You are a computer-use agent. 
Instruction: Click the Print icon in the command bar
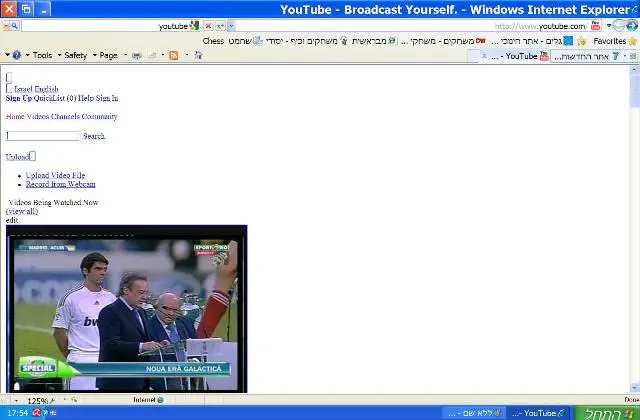[137, 55]
